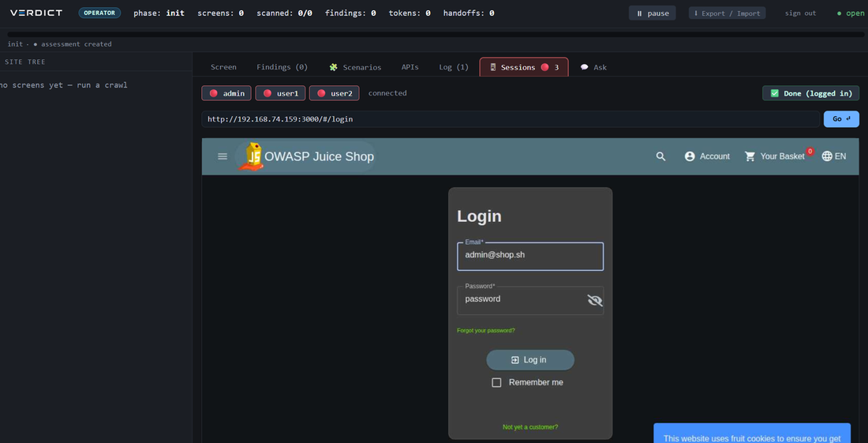Click the 'handoffs: 0' header stat
The height and width of the screenshot is (443, 868).
[x=469, y=13]
